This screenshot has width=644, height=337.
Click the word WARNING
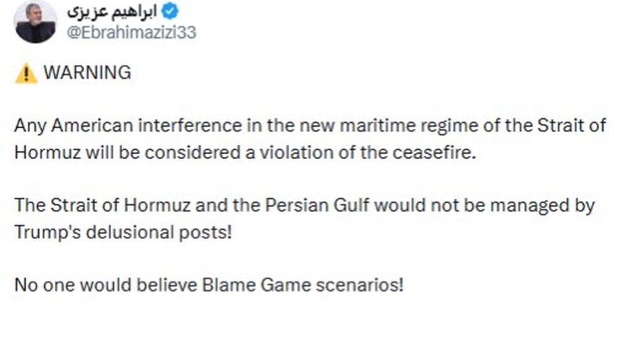[87, 73]
